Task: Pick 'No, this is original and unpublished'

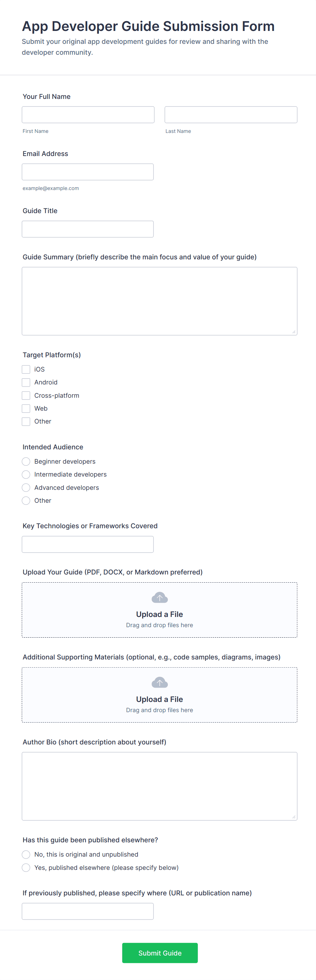Action: click(x=26, y=854)
